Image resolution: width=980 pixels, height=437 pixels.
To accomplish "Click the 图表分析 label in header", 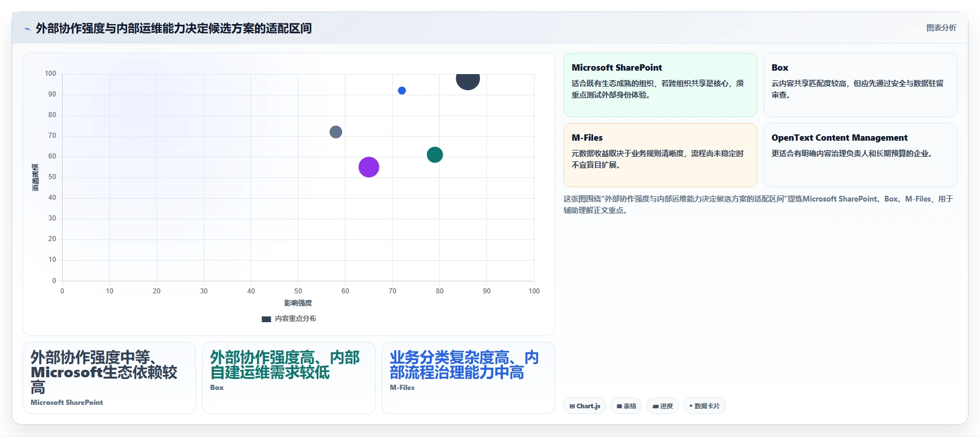I will [x=941, y=28].
